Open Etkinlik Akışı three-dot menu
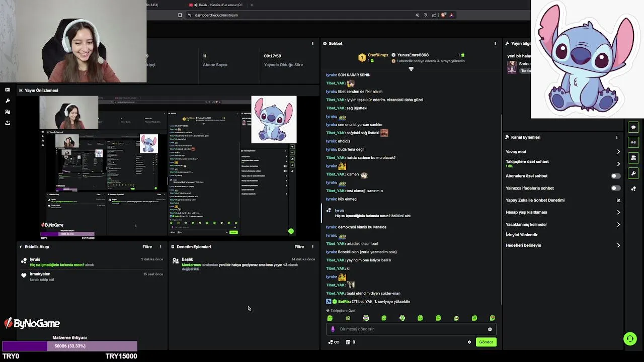 click(x=160, y=247)
